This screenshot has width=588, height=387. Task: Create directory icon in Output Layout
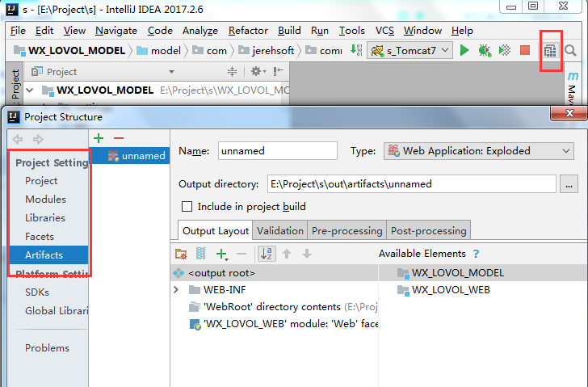coord(181,254)
